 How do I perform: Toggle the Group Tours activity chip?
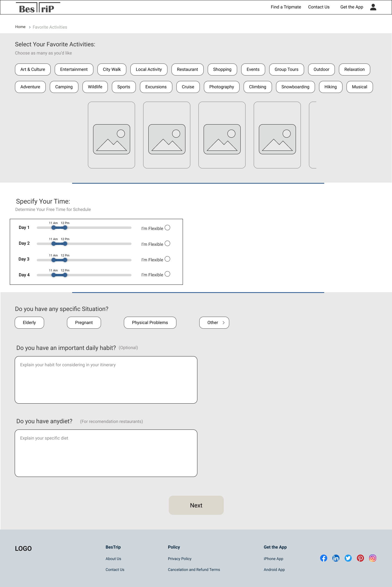coord(287,69)
